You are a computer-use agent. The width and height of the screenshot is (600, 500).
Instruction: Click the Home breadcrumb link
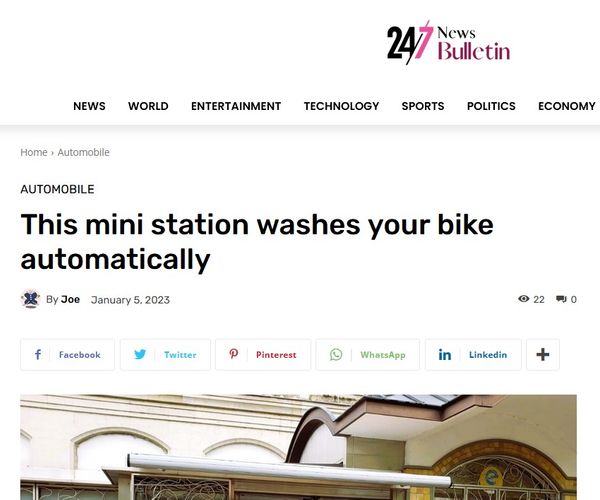point(34,152)
